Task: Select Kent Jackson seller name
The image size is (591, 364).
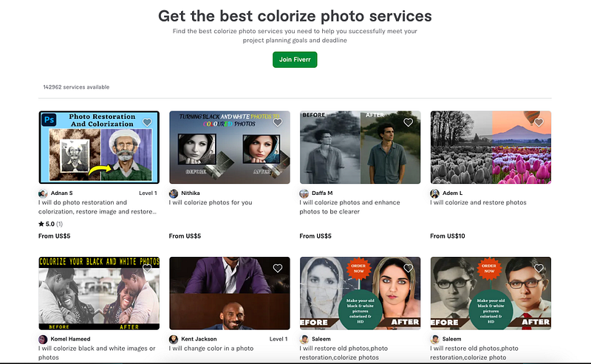Action: click(199, 339)
